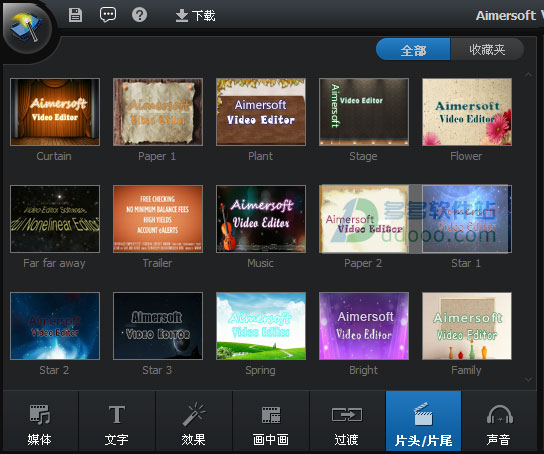Select the Bright template thumbnail
Image resolution: width=544 pixels, height=454 pixels.
(364, 326)
